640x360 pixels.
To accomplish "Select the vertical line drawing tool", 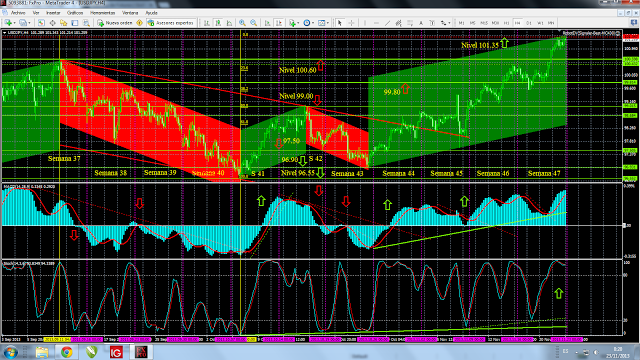I will pyautogui.click(x=365, y=23).
